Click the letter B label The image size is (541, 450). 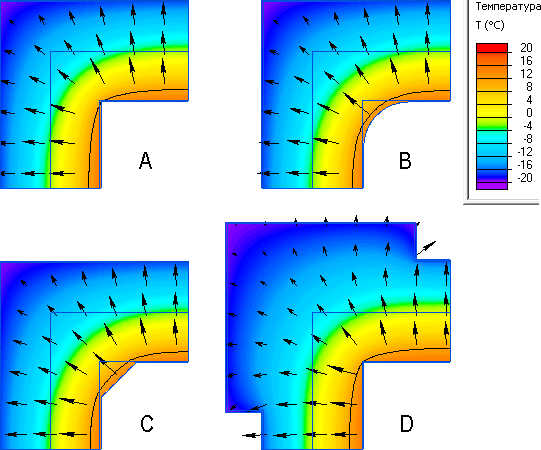[x=405, y=161]
